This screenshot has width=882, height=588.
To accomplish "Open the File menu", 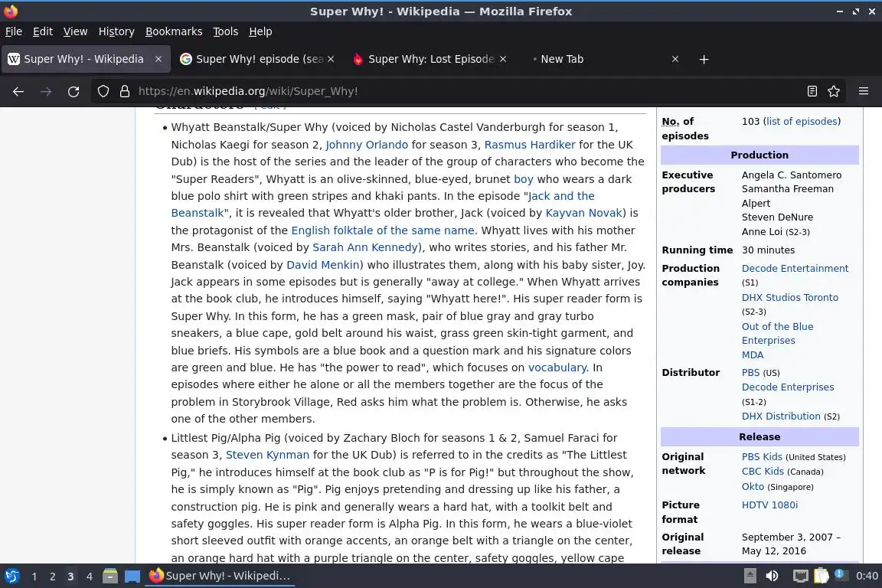I will [x=14, y=31].
